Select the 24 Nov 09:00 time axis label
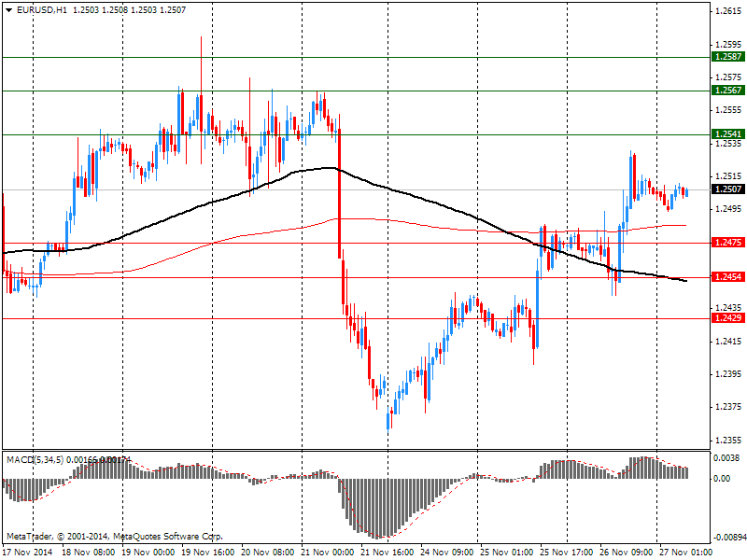 (445, 553)
